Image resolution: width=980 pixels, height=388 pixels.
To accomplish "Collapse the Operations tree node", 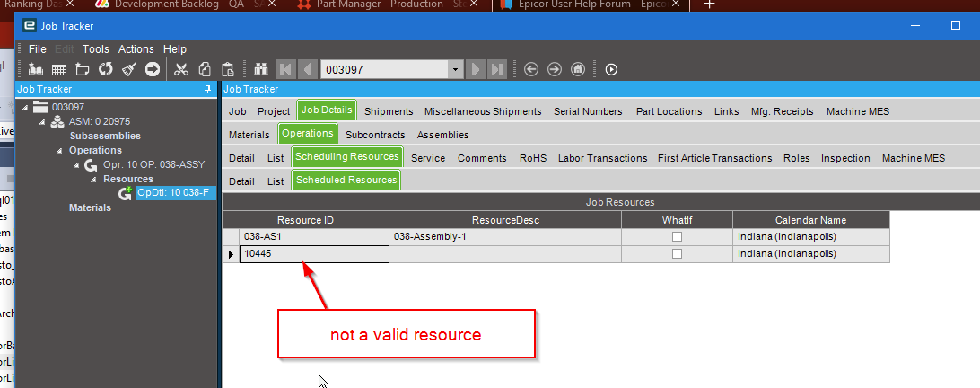I will [59, 151].
